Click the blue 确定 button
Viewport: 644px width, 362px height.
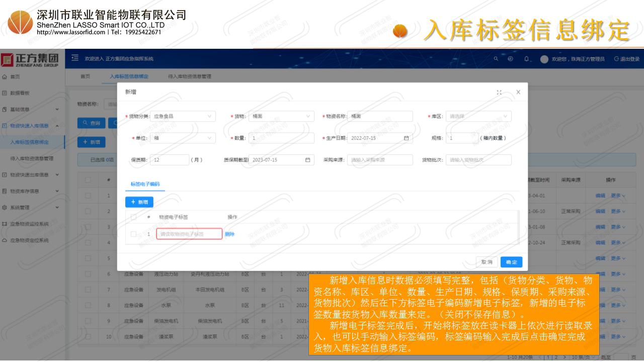[511, 262]
